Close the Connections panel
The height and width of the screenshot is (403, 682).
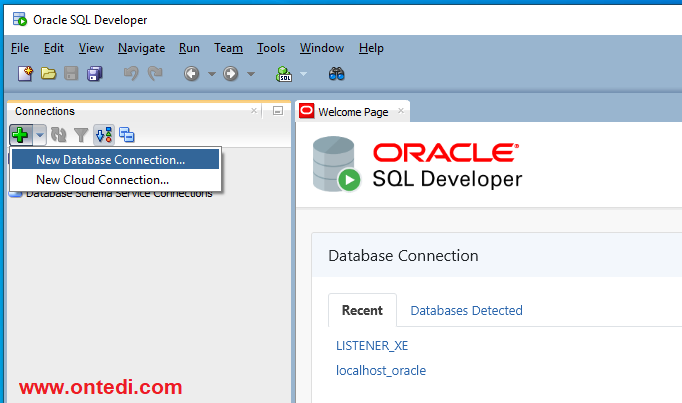point(254,111)
